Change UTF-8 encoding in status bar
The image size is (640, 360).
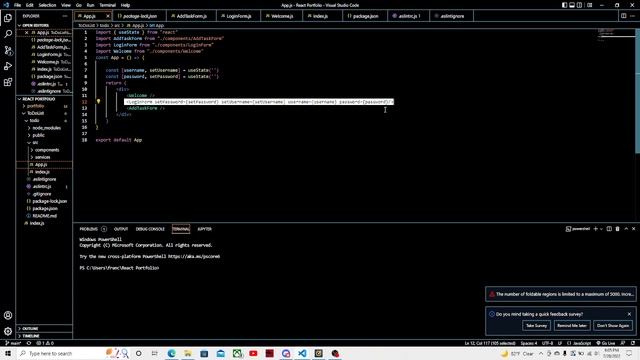[x=547, y=343]
